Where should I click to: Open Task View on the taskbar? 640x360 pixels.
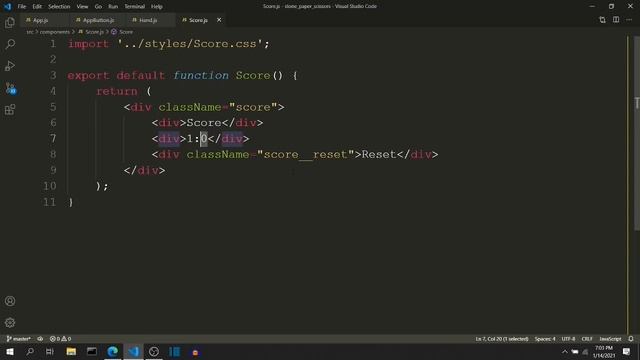[50, 351]
